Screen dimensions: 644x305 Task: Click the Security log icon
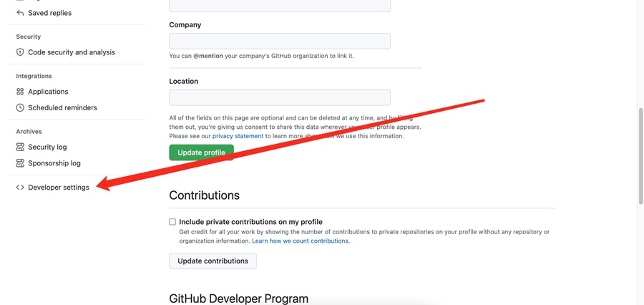coord(20,147)
